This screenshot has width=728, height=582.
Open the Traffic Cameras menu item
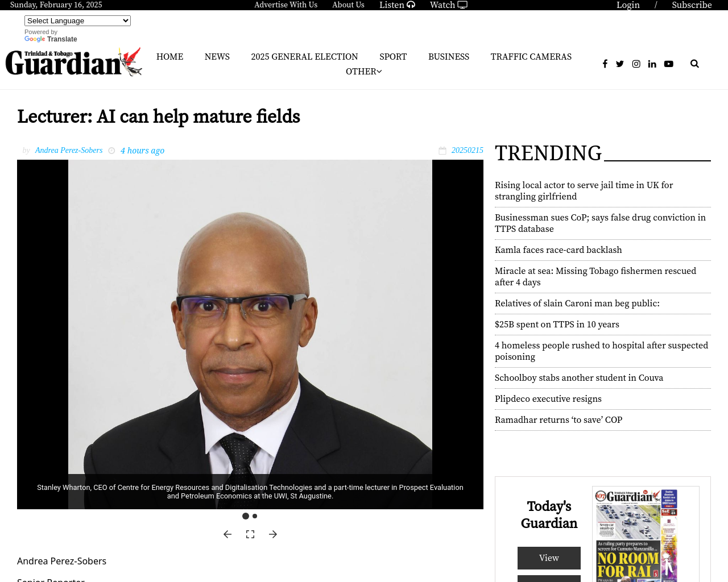point(531,57)
